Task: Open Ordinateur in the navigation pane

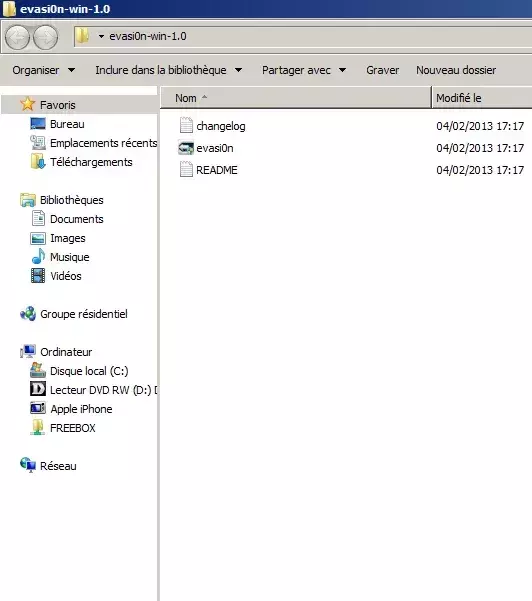Action: click(x=66, y=352)
